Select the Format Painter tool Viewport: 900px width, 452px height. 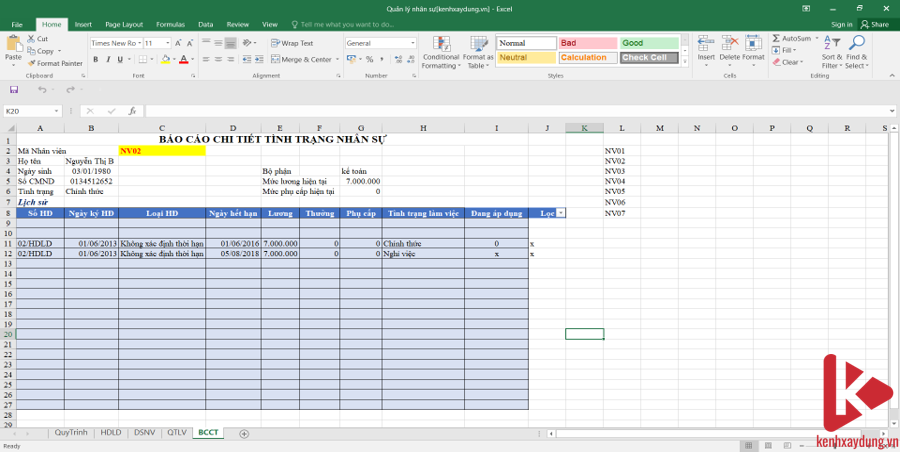click(56, 63)
